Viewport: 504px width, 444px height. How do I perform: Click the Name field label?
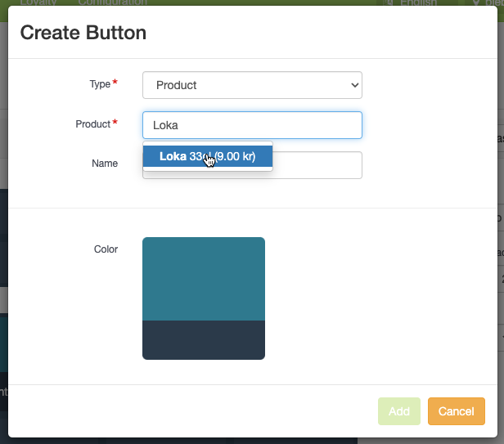point(105,164)
